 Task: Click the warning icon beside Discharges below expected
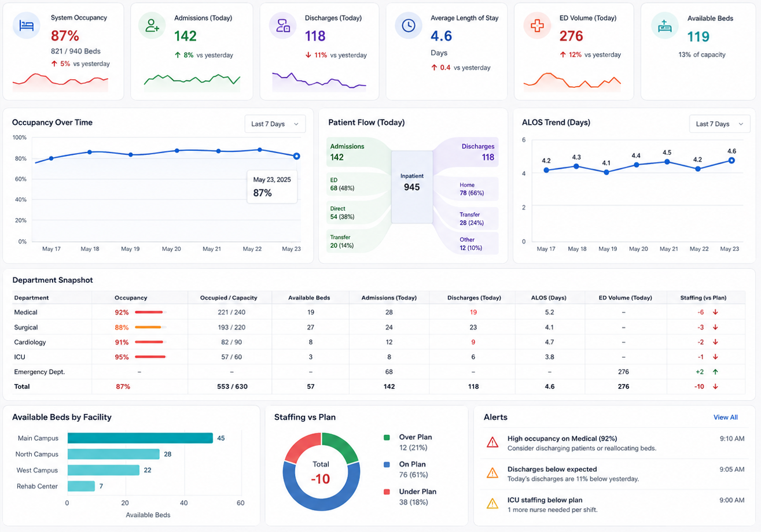(492, 473)
